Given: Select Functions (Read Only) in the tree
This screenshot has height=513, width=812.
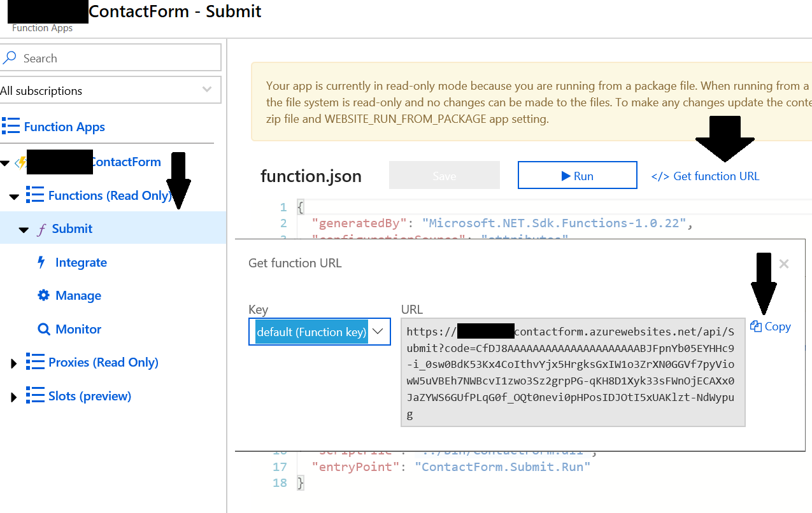Looking at the screenshot, I should coord(110,195).
